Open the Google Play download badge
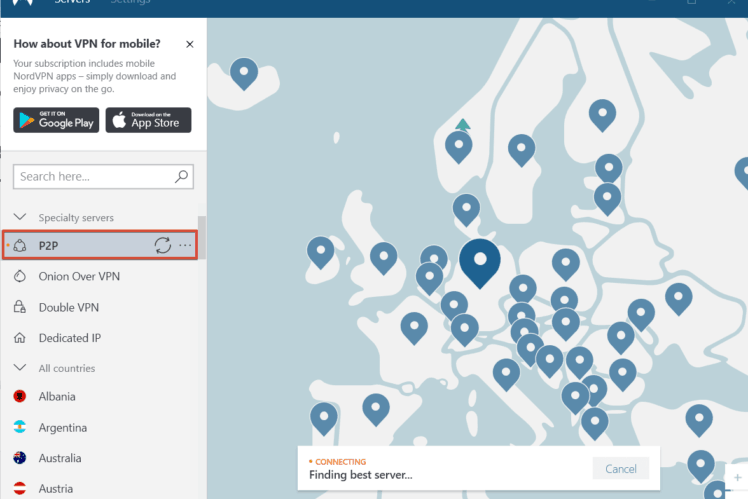The image size is (748, 499). click(56, 120)
